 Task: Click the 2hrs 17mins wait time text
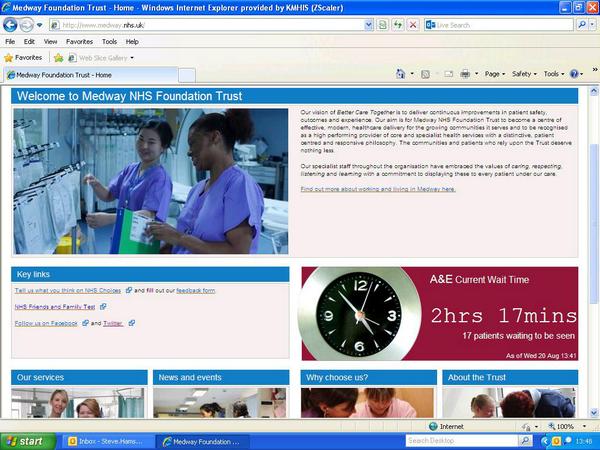tap(504, 316)
